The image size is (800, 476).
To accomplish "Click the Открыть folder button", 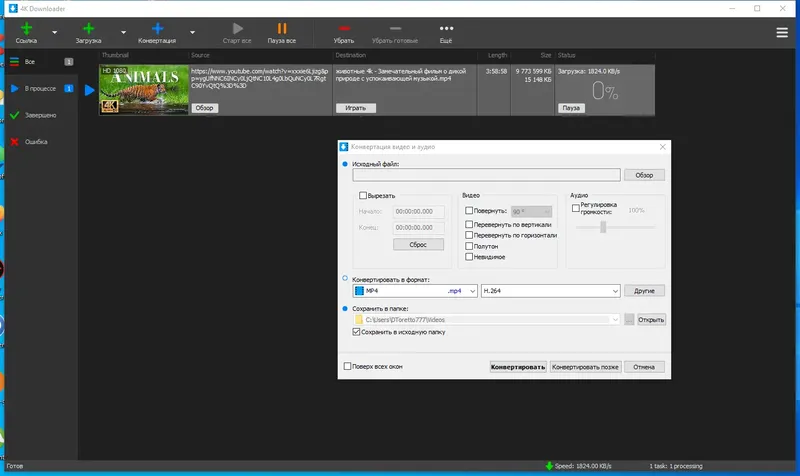I will (x=651, y=320).
